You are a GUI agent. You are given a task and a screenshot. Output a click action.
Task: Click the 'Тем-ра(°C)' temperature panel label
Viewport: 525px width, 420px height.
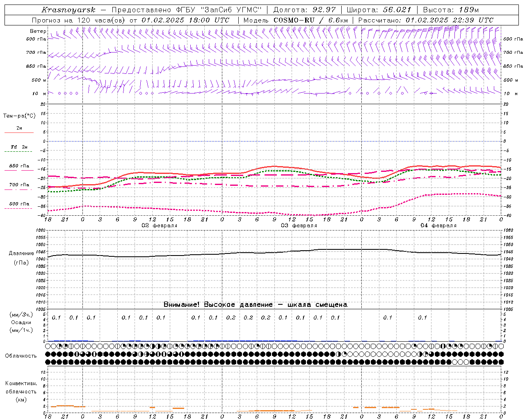click(x=19, y=116)
